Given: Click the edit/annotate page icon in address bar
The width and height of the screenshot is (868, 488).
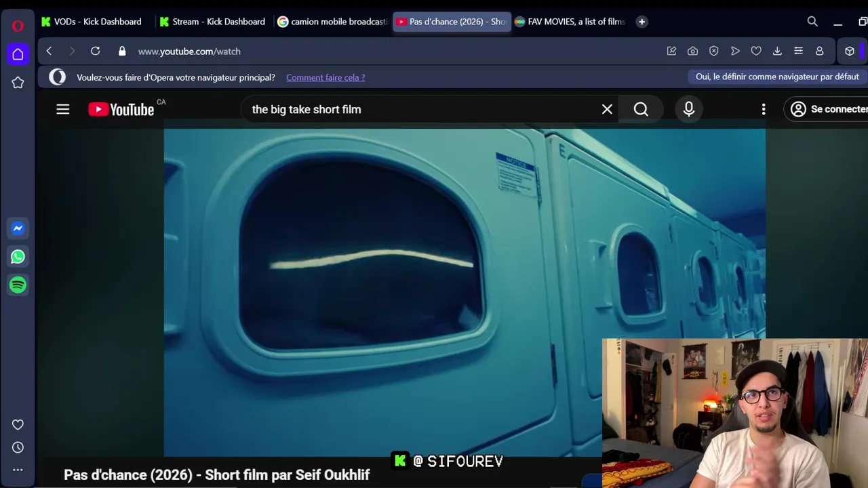Looking at the screenshot, I should (671, 51).
